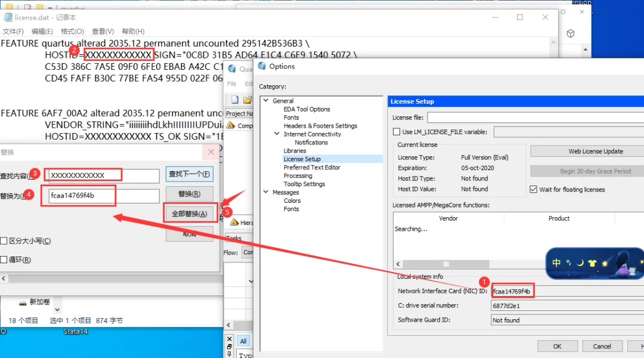Open the 帮助(H) menu in Notepad
This screenshot has width=644, height=358.
[x=133, y=31]
